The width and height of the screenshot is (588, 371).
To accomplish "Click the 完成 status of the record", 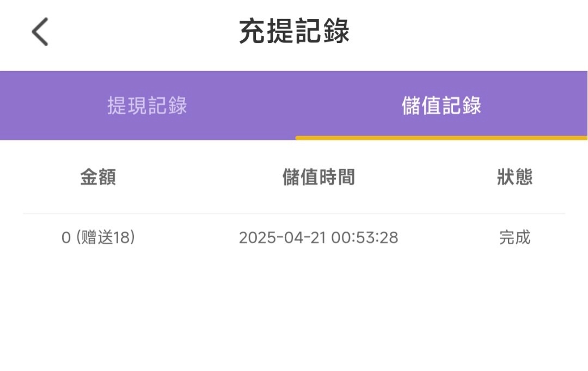I will pyautogui.click(x=514, y=238).
